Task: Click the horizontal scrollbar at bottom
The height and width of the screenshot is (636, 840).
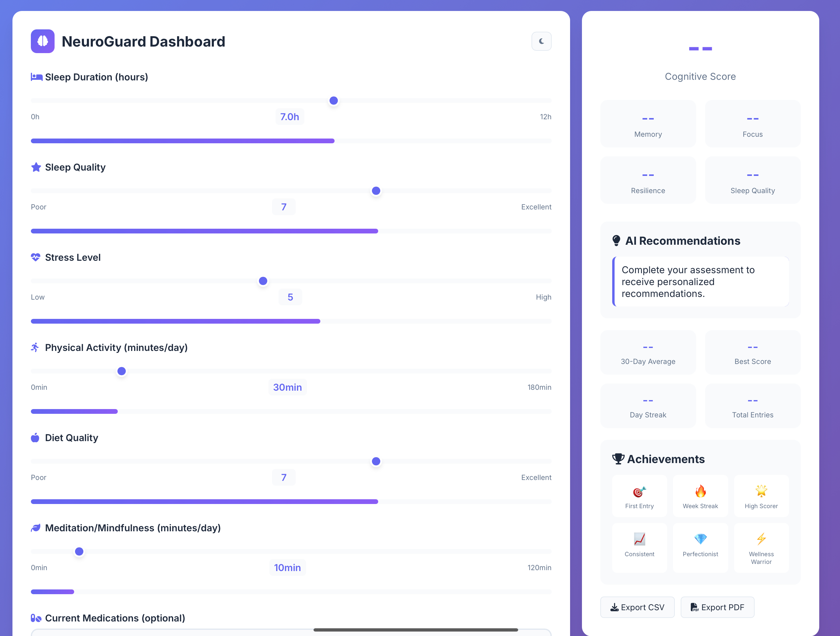Action: [x=416, y=630]
